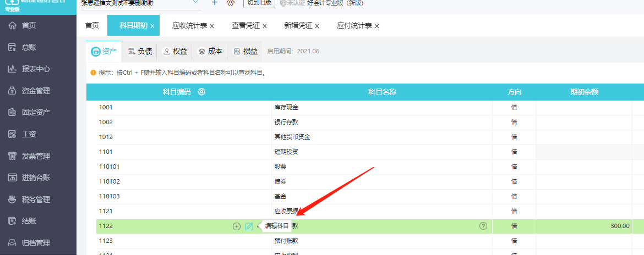Open 归档管理 in the sidebar
Viewport: 644px width, 255px height.
click(29, 243)
